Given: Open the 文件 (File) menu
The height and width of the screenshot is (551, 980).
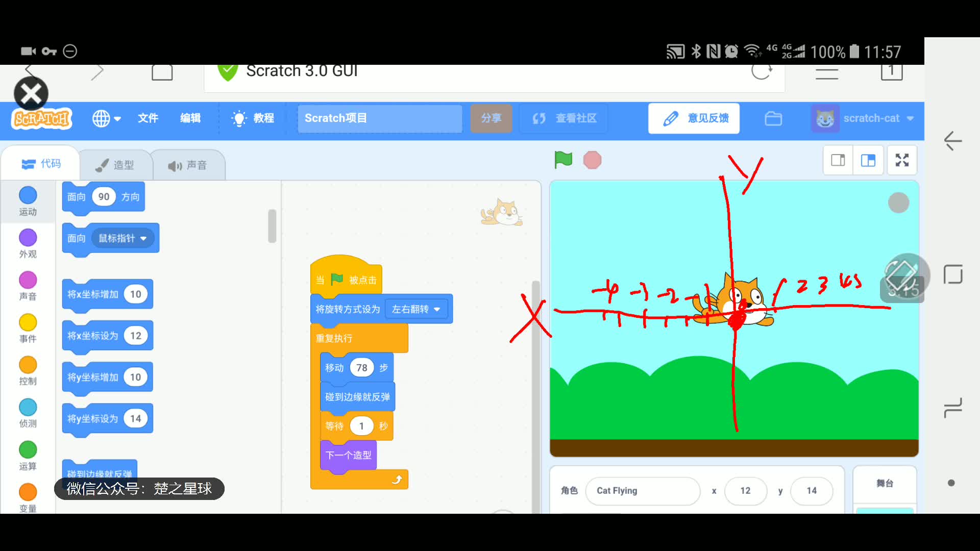Looking at the screenshot, I should pyautogui.click(x=148, y=118).
